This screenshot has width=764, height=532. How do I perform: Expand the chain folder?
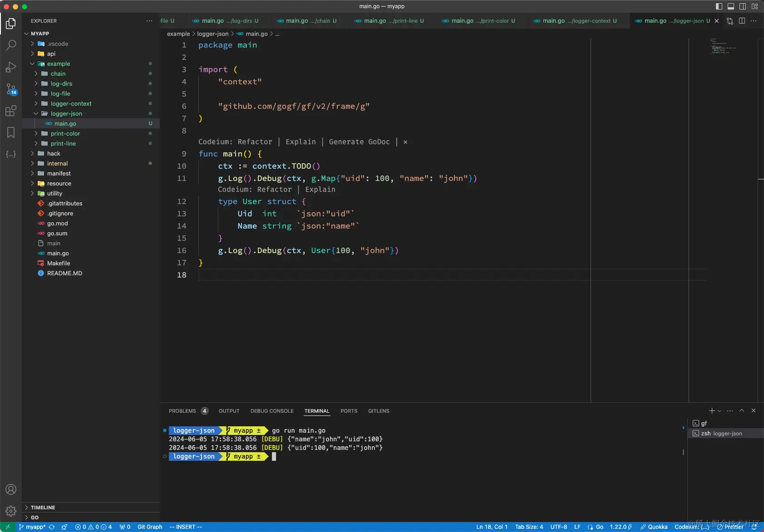tap(36, 74)
